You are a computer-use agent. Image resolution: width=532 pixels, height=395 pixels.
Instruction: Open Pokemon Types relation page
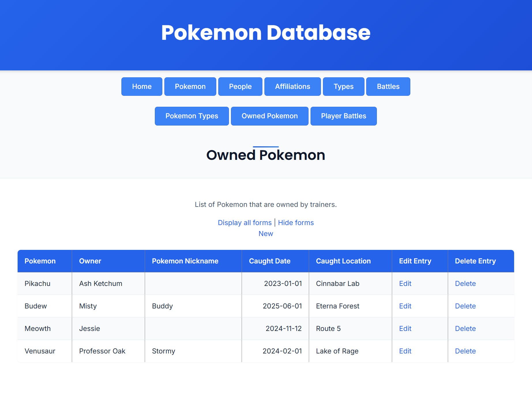(x=192, y=116)
